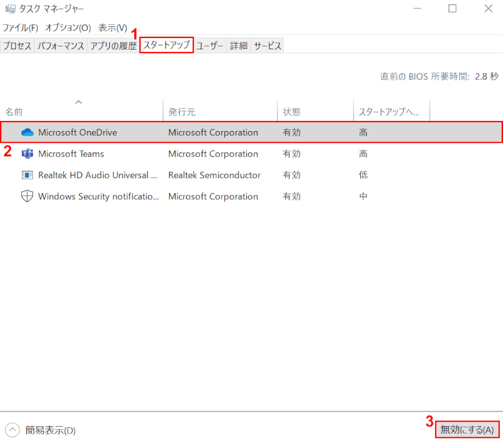This screenshot has height=448, width=503.
Task: Click Microsoft Corporation in the OneDrive row
Action: [213, 133]
